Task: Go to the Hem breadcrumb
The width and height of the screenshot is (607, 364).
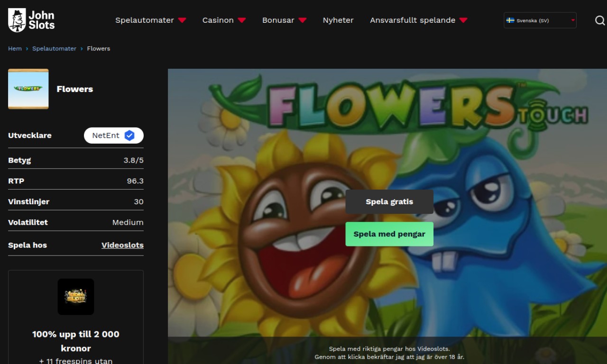Action: (15, 49)
